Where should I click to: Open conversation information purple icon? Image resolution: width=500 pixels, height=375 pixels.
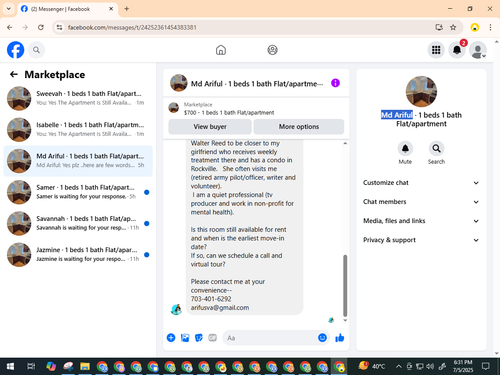click(335, 83)
